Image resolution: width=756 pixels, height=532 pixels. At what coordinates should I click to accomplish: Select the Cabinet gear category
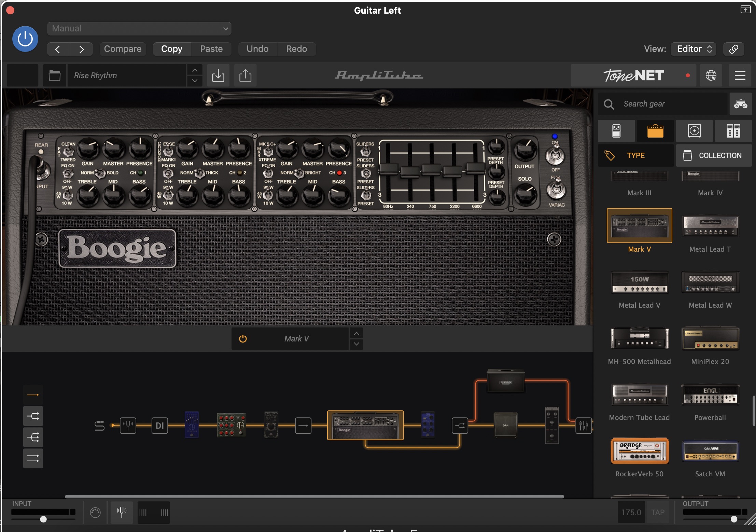(694, 131)
